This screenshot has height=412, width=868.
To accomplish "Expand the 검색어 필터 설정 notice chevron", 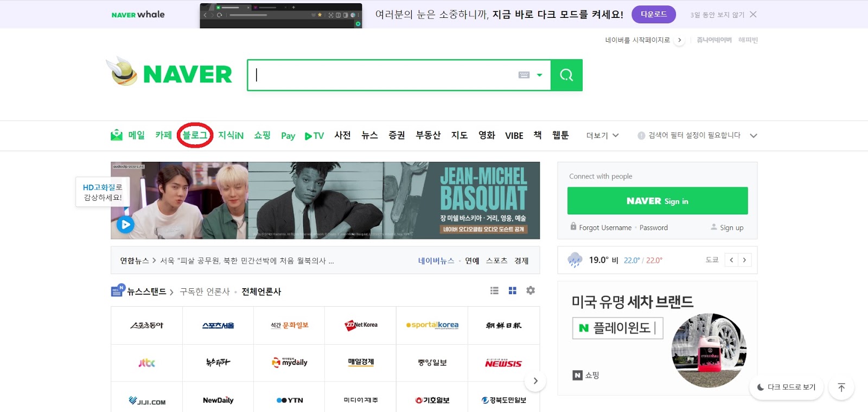I will point(753,136).
